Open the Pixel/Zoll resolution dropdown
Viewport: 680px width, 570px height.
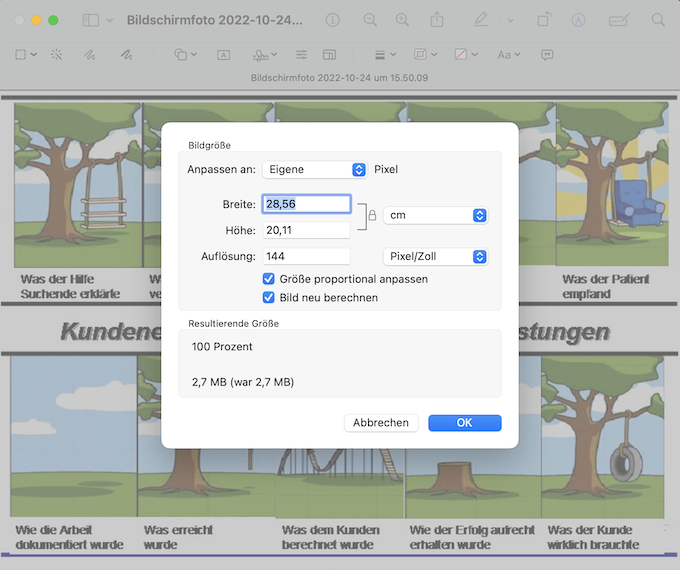[435, 257]
